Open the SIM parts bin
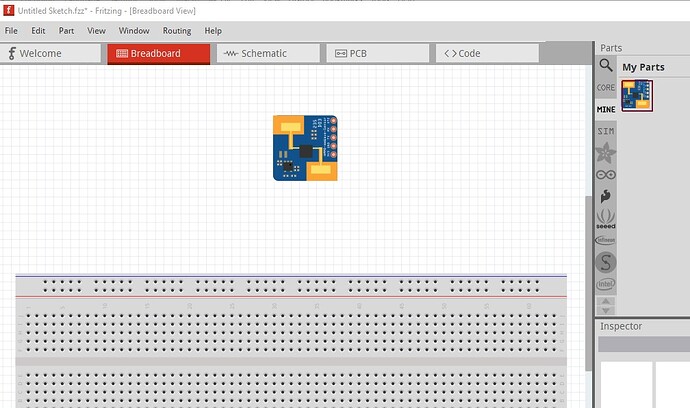The width and height of the screenshot is (690, 408). pyautogui.click(x=606, y=131)
